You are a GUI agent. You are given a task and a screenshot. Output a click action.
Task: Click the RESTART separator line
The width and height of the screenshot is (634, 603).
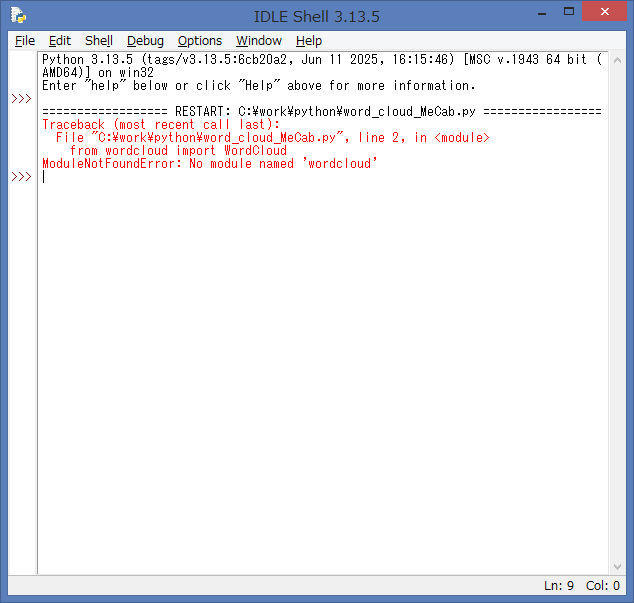(321, 111)
